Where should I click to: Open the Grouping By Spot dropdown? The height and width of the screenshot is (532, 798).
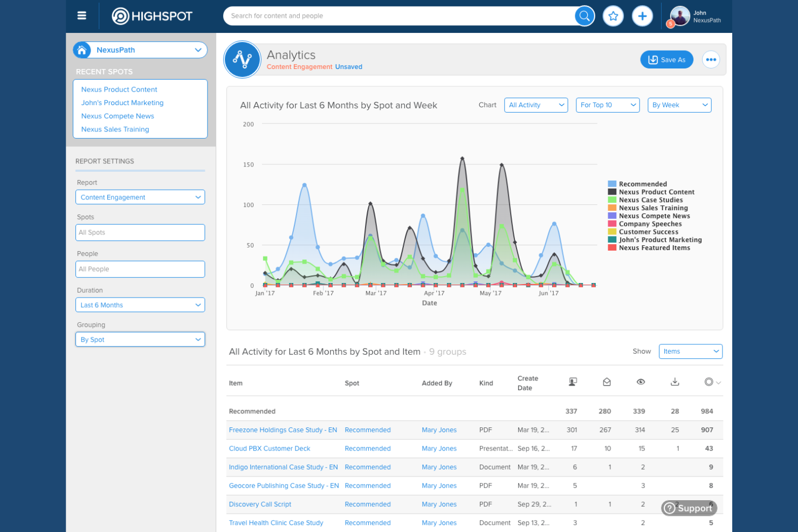[140, 340]
